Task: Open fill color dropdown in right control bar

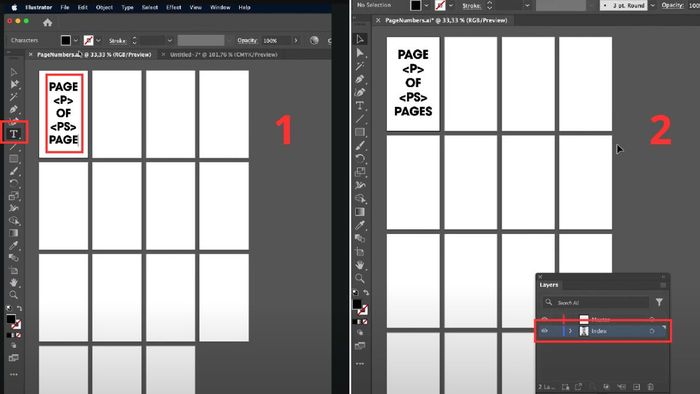Action: click(x=426, y=5)
